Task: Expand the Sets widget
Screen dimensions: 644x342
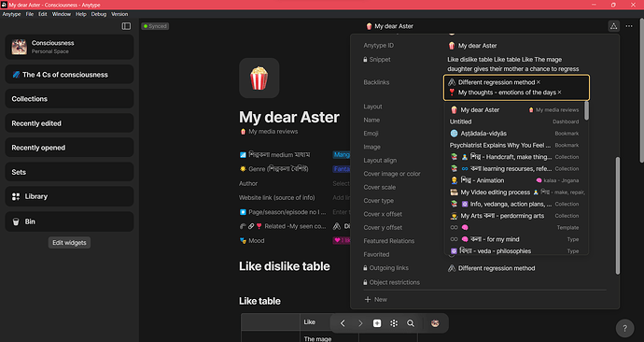Action: tap(69, 172)
